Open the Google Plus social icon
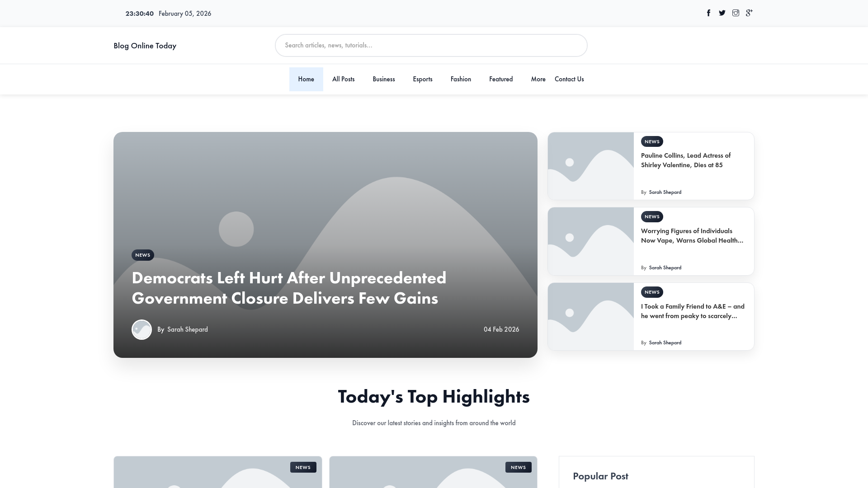 coord(749,13)
